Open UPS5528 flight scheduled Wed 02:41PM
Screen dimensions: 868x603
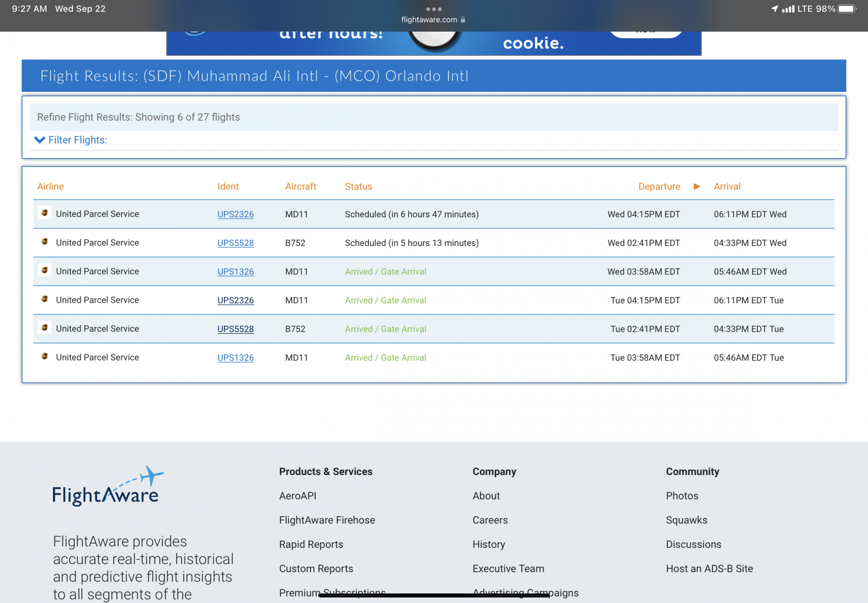(x=236, y=243)
